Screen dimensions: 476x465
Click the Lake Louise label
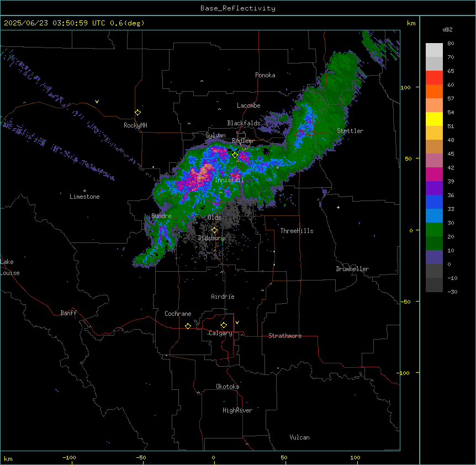tap(10, 267)
